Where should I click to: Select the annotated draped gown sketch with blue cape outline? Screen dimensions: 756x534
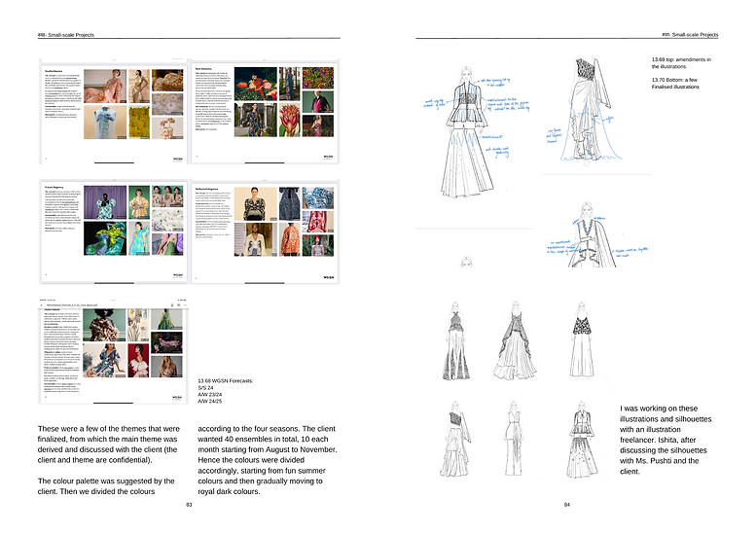(590, 110)
